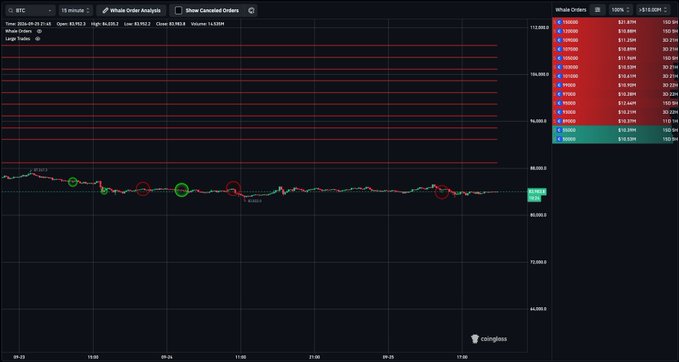This screenshot has height=362, width=679.
Task: Open Whale Order Analysis
Action: coord(132,10)
